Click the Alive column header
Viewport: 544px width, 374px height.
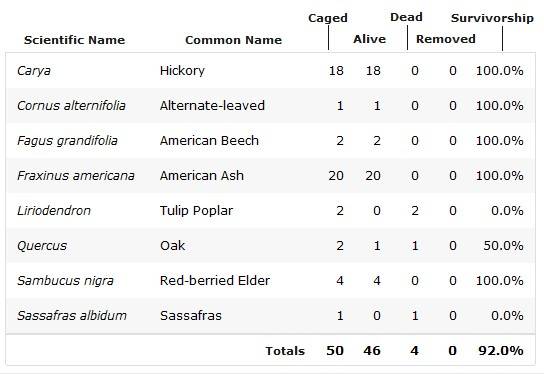(369, 39)
